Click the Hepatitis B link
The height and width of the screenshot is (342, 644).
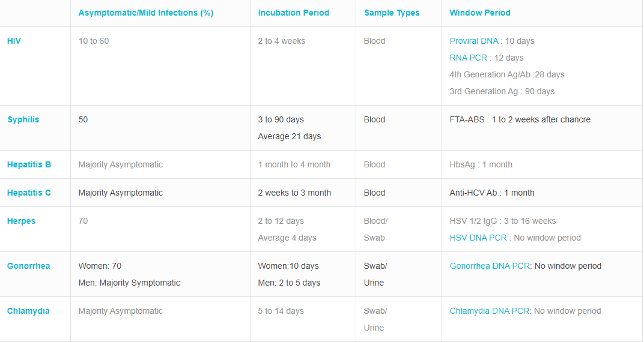click(29, 164)
